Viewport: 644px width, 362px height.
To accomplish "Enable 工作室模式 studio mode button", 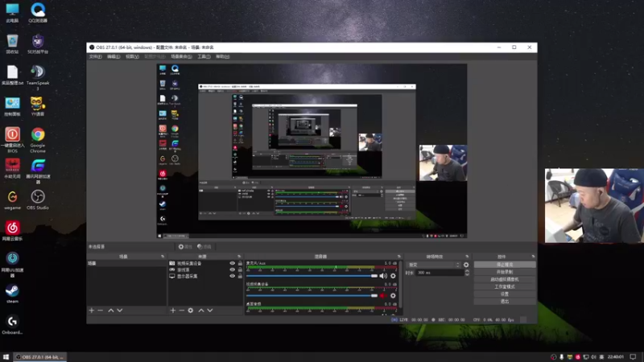I will pos(505,287).
